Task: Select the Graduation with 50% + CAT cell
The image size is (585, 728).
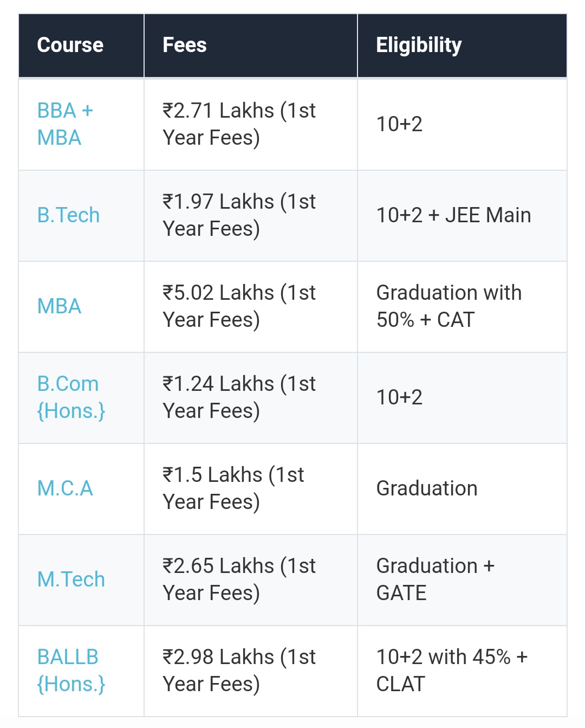Action: (x=448, y=306)
